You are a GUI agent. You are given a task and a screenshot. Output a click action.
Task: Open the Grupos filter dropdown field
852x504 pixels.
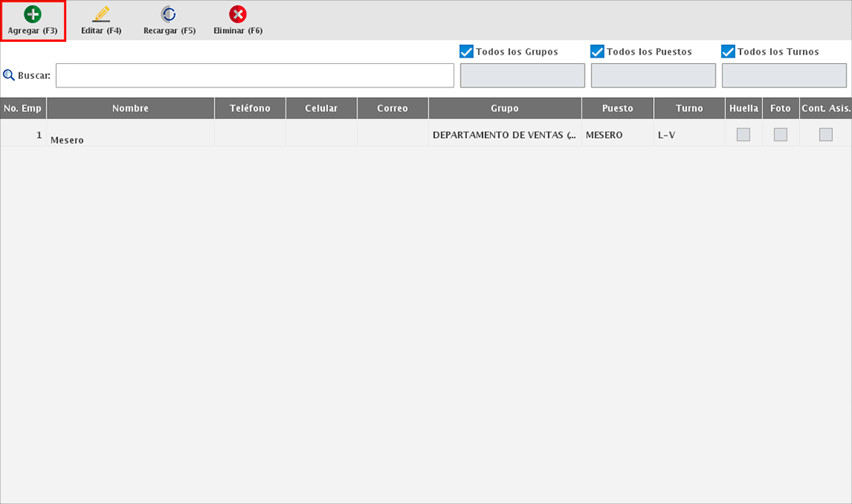pyautogui.click(x=522, y=76)
